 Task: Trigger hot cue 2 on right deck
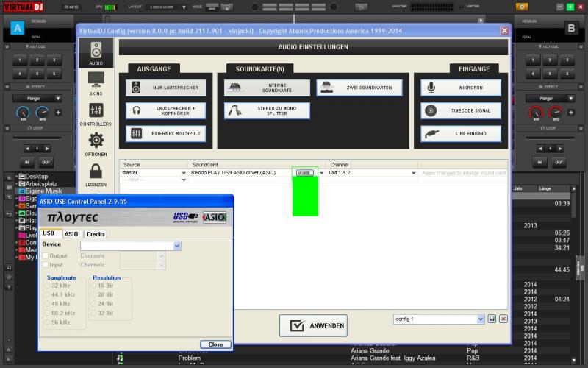click(550, 60)
